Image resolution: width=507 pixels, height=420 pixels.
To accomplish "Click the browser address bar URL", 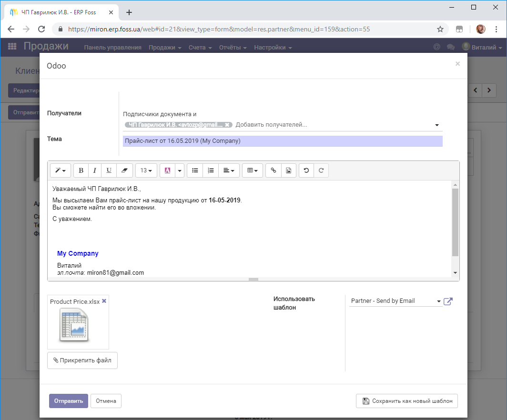I will (x=219, y=29).
